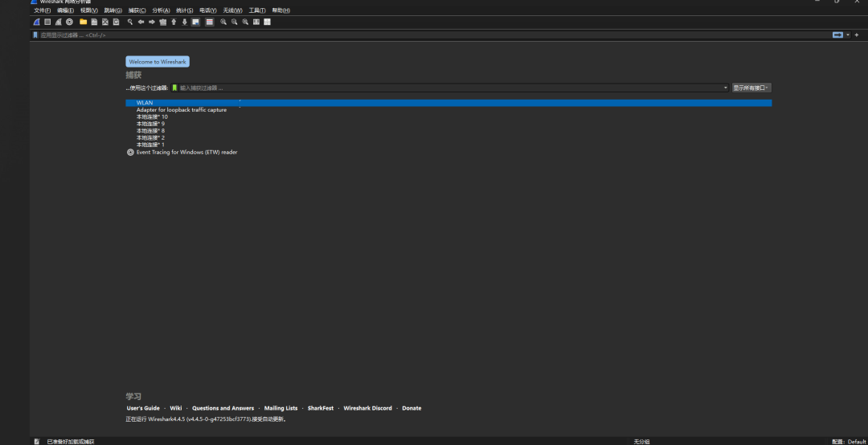Click the display filter bookmark icon
Viewport: 868px width, 445px height.
pyautogui.click(x=35, y=35)
